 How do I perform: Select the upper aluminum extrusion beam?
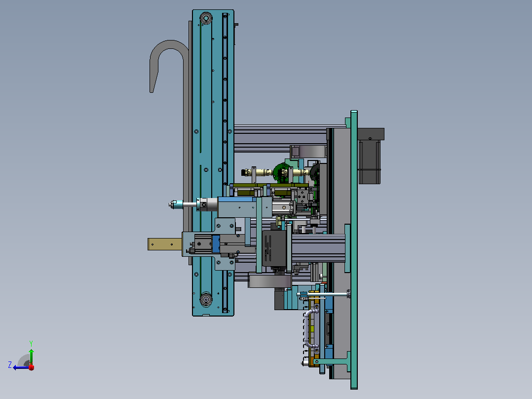pyautogui.click(x=281, y=139)
